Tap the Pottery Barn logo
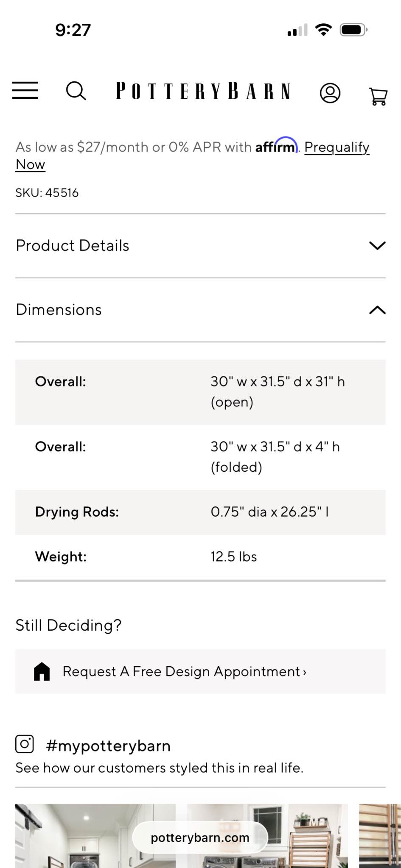 pyautogui.click(x=203, y=91)
